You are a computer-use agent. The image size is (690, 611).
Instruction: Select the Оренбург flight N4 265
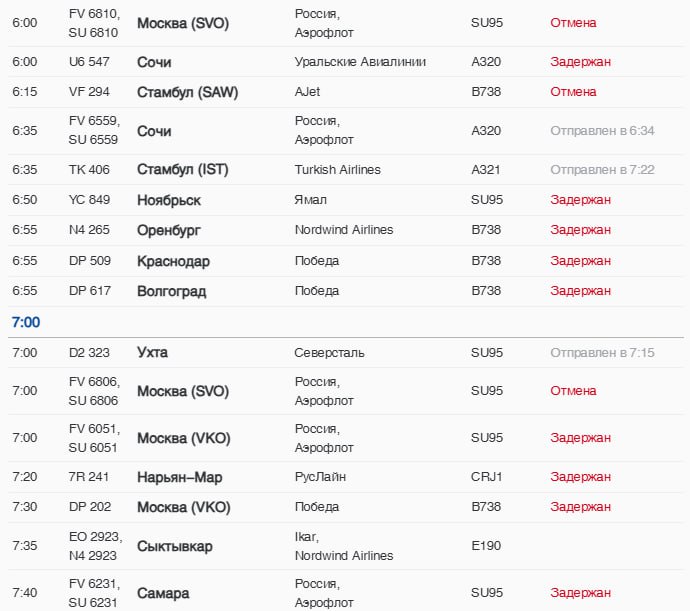click(x=169, y=230)
